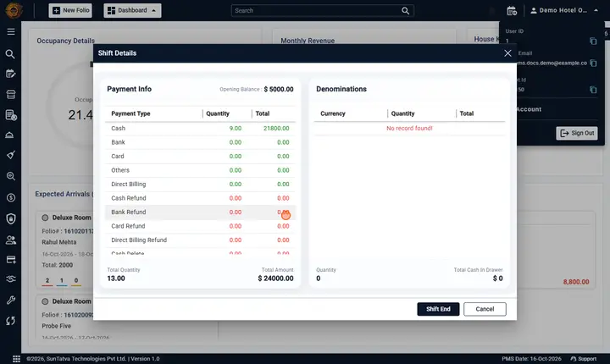This screenshot has height=364, width=610.
Task: Open the reservation edit sidebar icon
Action: [x=11, y=74]
